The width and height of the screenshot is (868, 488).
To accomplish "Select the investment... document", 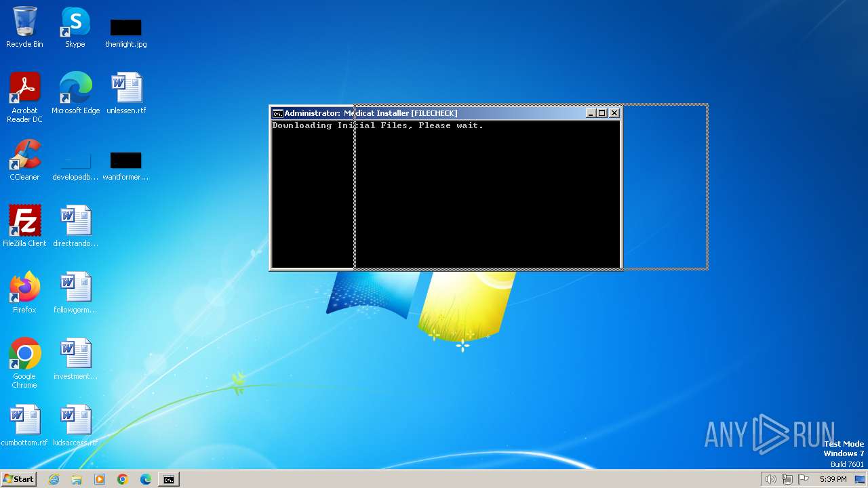I will pyautogui.click(x=75, y=359).
